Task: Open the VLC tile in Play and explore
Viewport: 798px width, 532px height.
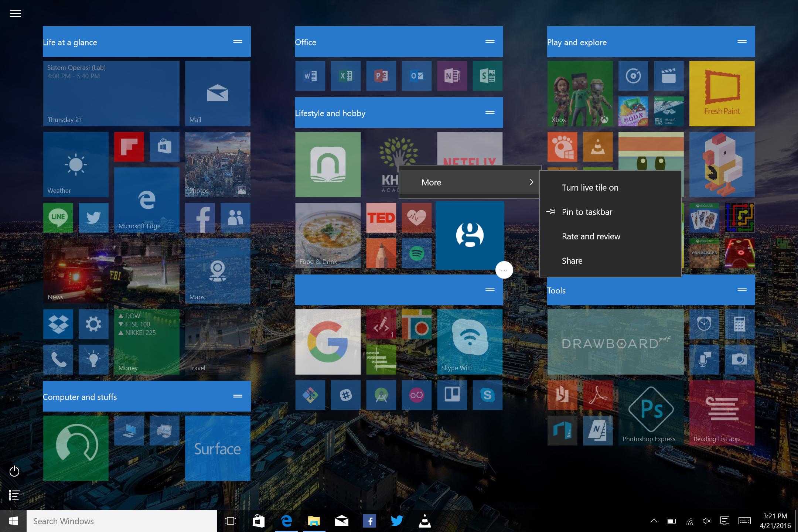Action: click(x=597, y=147)
